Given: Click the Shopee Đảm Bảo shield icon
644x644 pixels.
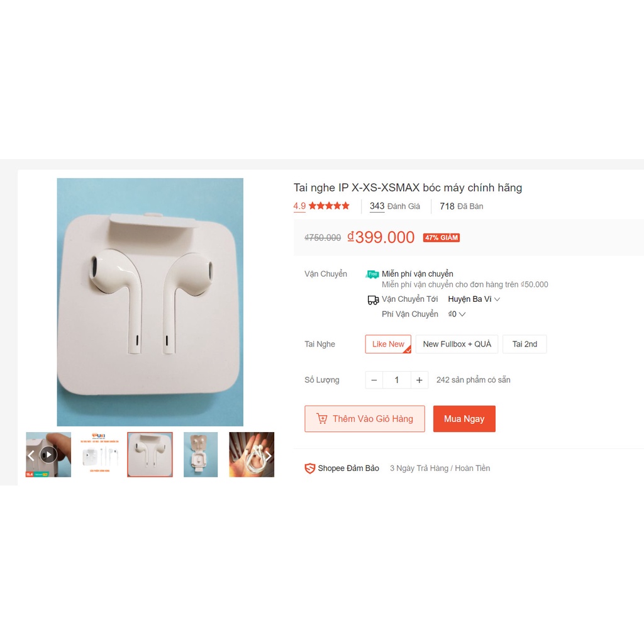Looking at the screenshot, I should [309, 468].
